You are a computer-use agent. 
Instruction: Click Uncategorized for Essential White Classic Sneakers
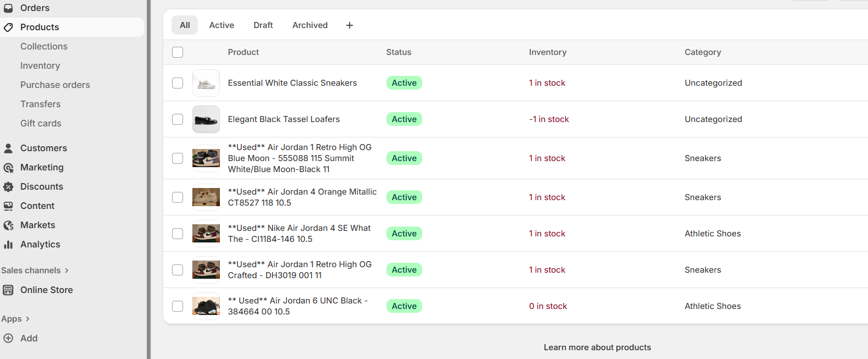tap(713, 83)
